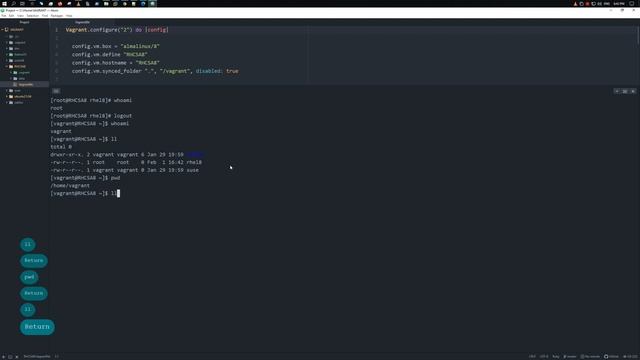Select the Vagrantfile in tree
The height and width of the screenshot is (360, 640).
[x=26, y=84]
